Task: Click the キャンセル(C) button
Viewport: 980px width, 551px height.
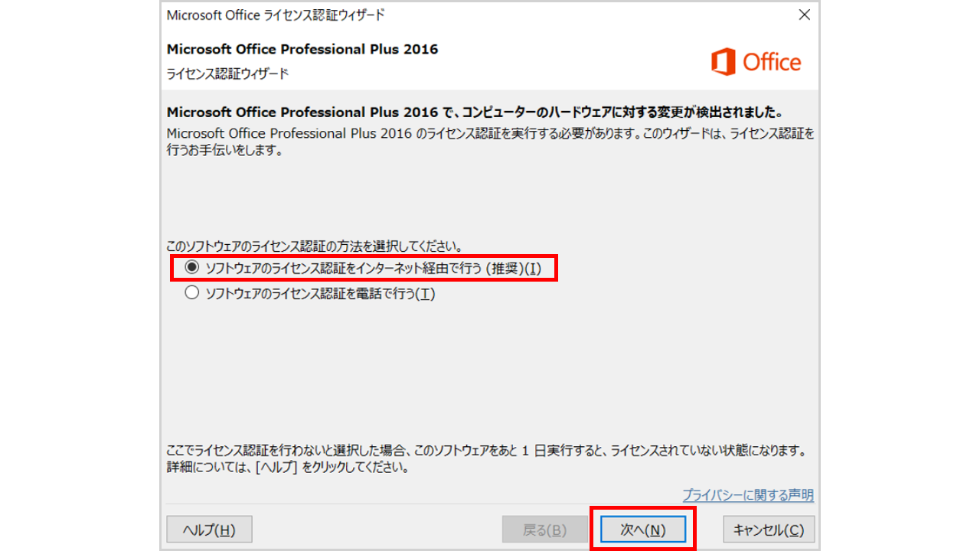Action: pyautogui.click(x=769, y=530)
